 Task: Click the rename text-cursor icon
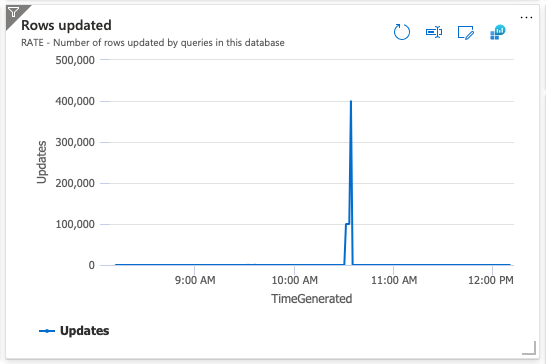click(x=434, y=32)
